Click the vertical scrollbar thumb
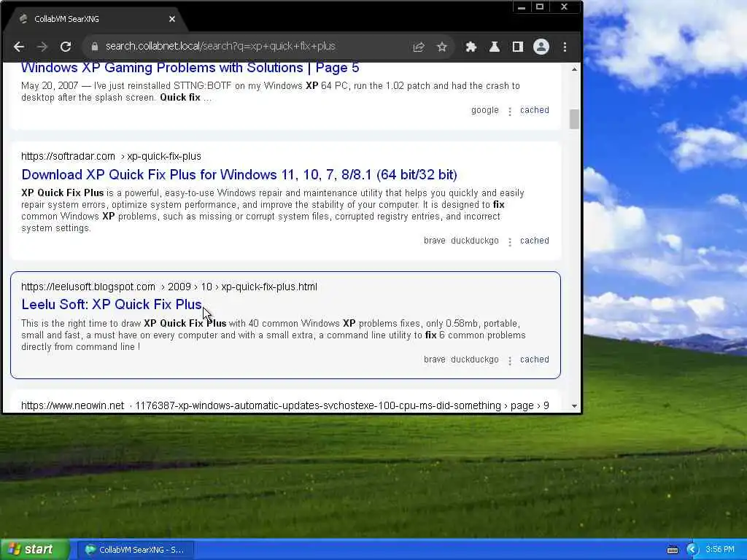 575,119
